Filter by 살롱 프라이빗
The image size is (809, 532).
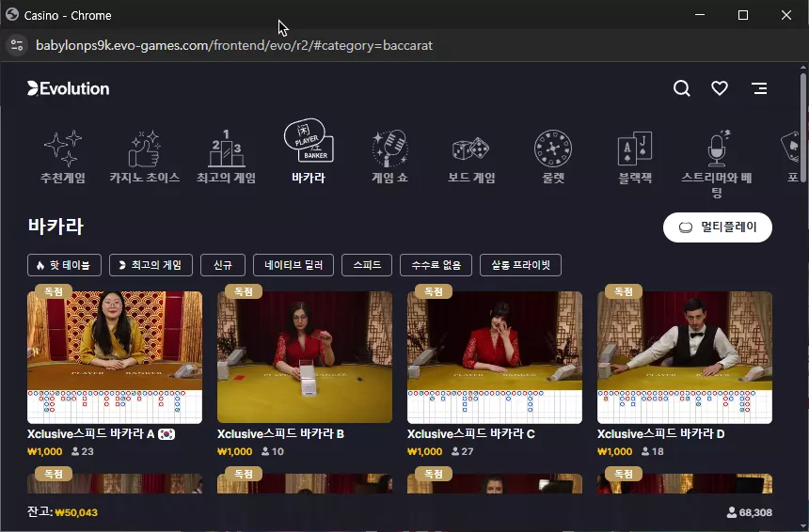point(520,265)
